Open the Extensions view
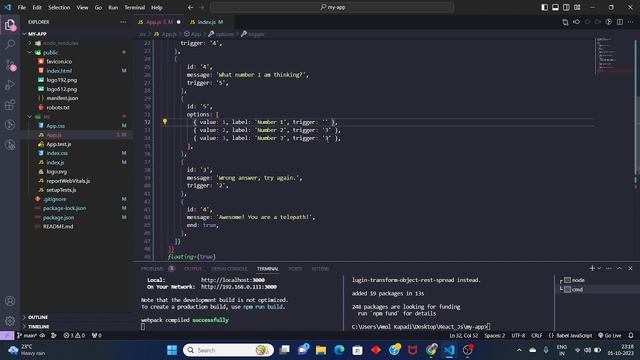This screenshot has height=360, width=640. click(x=10, y=105)
